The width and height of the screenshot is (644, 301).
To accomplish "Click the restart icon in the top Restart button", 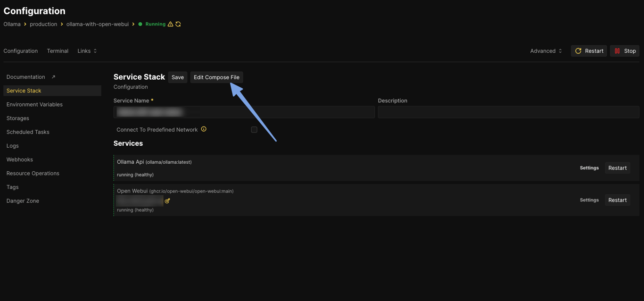I will [578, 51].
